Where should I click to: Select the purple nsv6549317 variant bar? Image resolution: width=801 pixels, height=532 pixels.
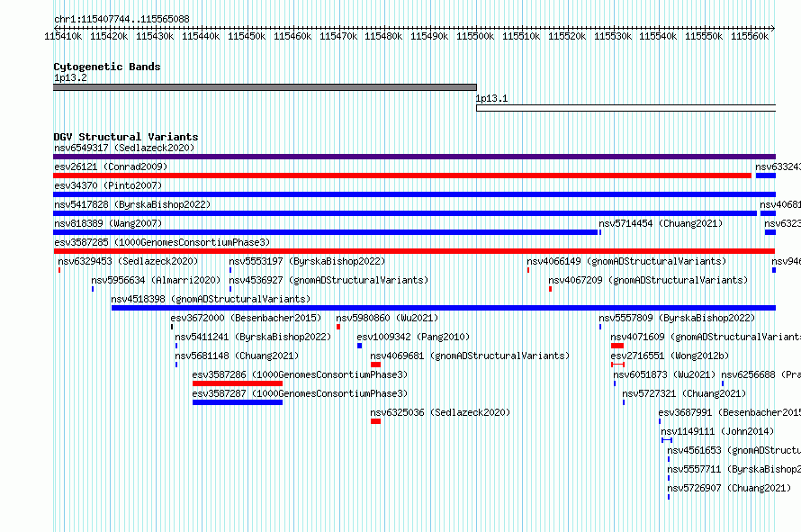pos(414,157)
